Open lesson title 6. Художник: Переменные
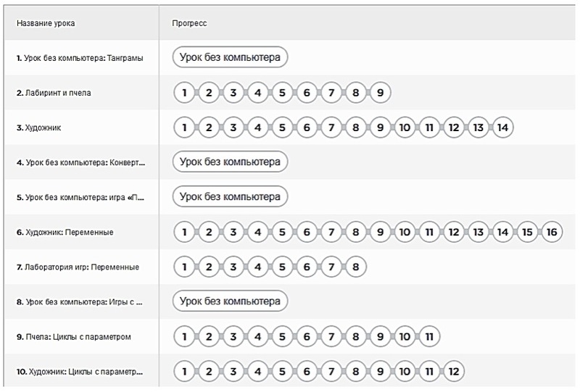This screenshot has height=392, width=580. 65,233
